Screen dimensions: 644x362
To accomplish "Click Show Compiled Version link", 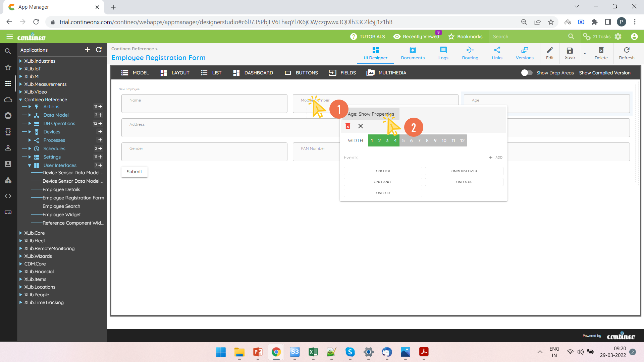I will point(604,73).
